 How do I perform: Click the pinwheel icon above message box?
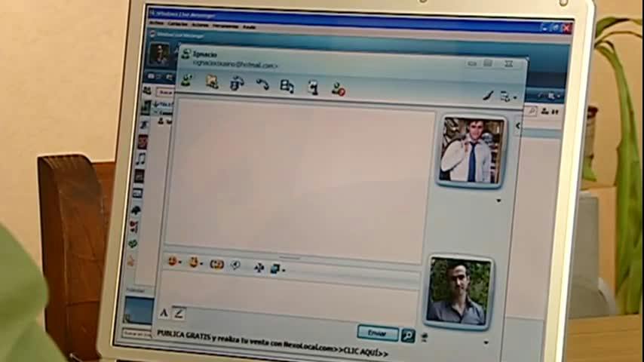[259, 268]
